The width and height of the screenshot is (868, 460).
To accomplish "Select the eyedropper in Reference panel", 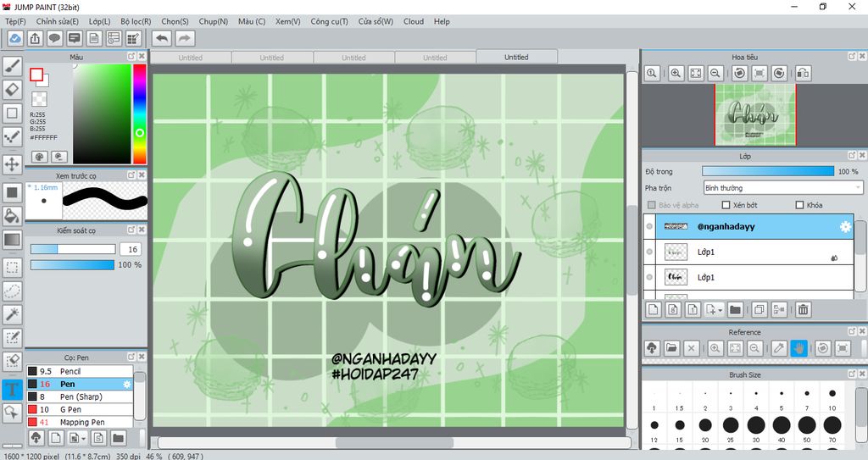I will (779, 348).
